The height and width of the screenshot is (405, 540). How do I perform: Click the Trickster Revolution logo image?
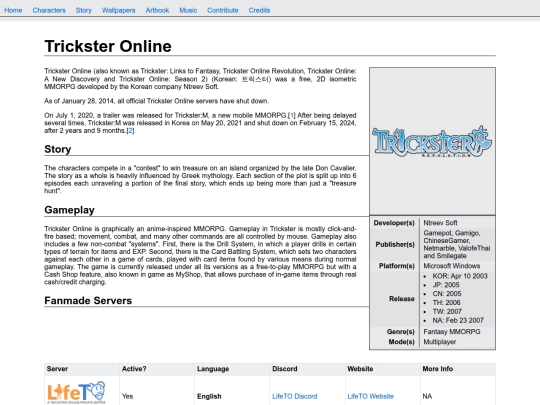(432, 142)
